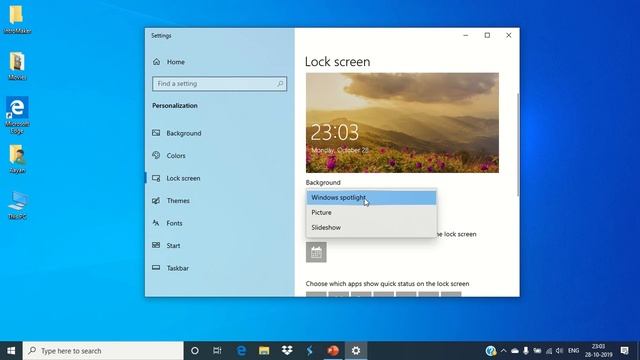Show hidden system tray icons

tap(503, 351)
